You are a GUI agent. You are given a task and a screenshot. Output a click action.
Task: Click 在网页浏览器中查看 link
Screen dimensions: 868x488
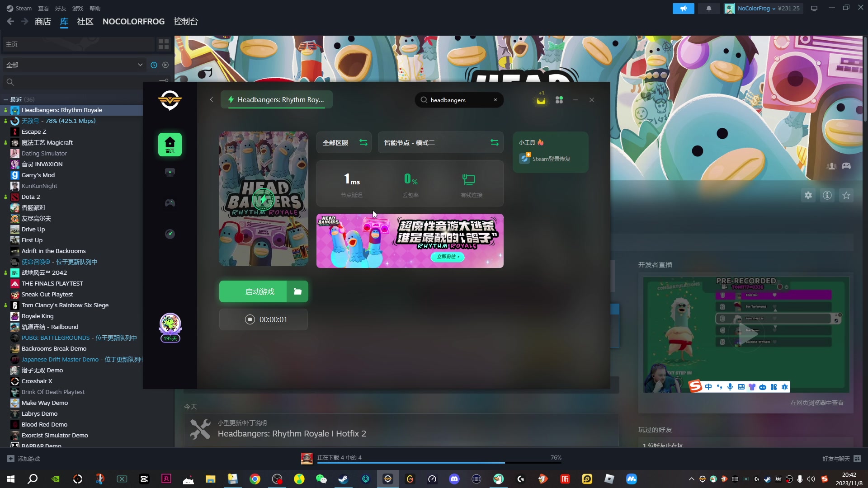[817, 403]
